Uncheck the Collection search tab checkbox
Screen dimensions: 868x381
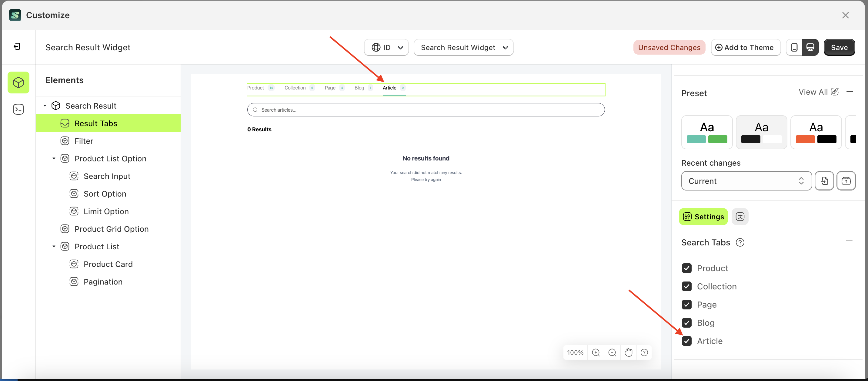click(687, 286)
